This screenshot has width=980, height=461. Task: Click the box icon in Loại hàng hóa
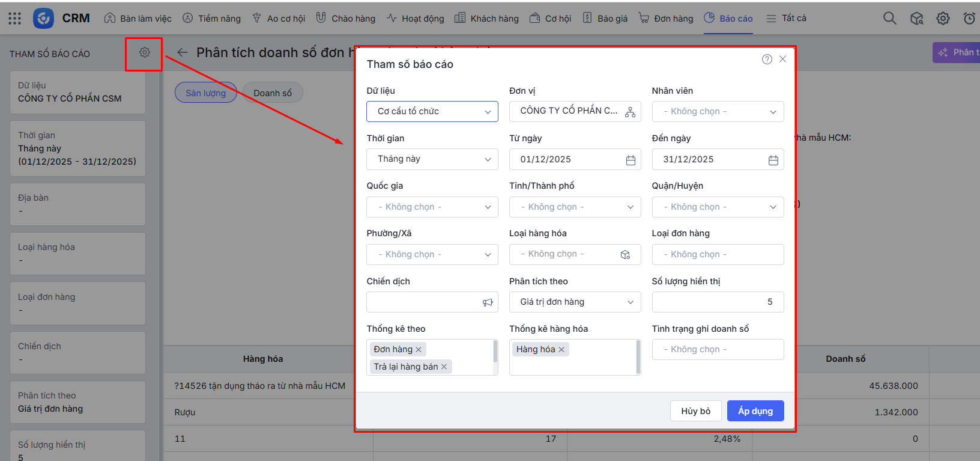[625, 255]
